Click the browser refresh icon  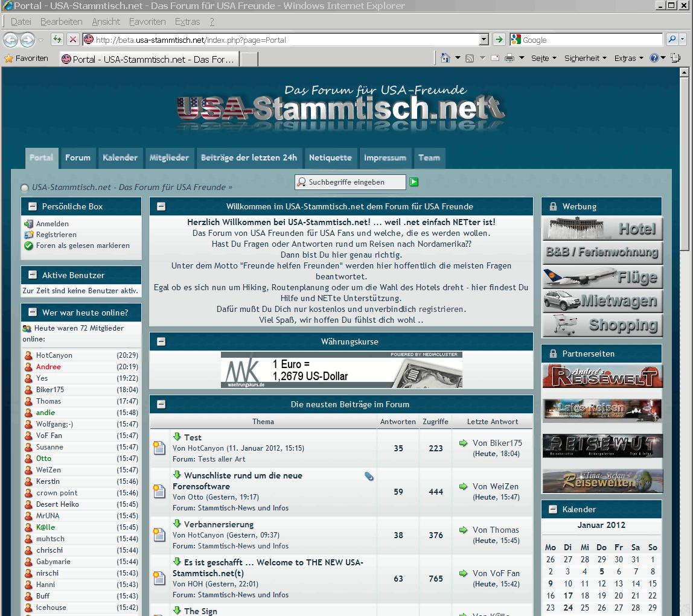pyautogui.click(x=57, y=40)
